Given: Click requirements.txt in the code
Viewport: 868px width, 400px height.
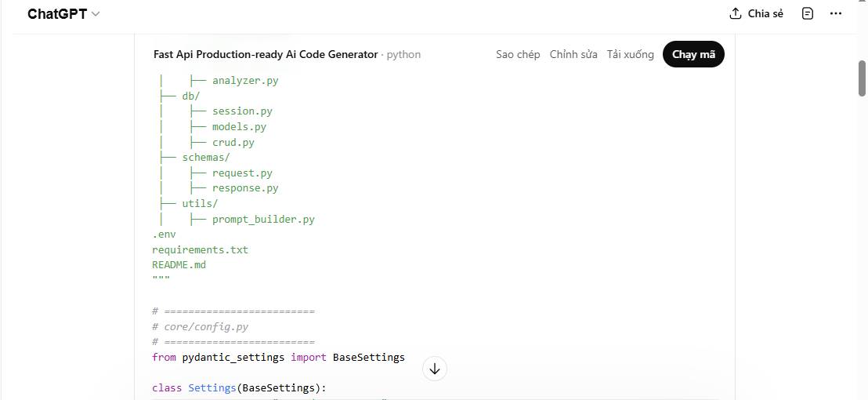Looking at the screenshot, I should click(200, 249).
